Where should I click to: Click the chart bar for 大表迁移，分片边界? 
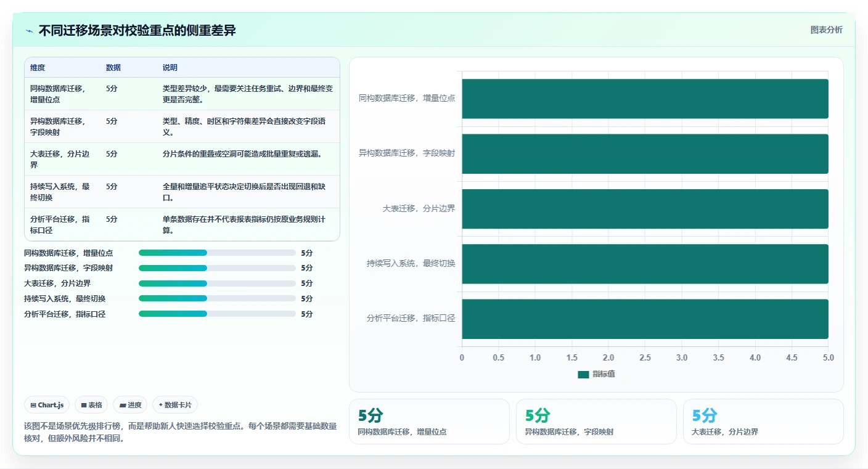point(645,209)
